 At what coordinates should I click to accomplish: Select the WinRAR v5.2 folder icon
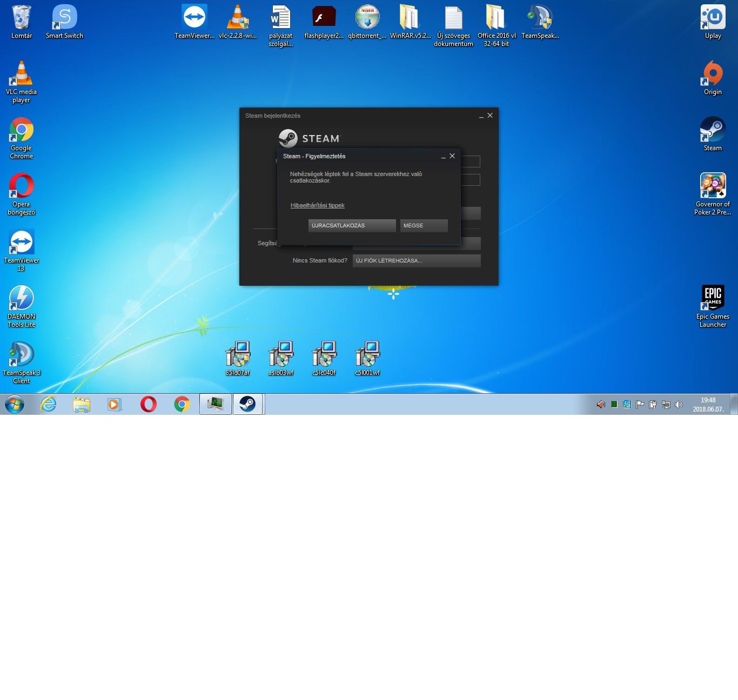click(411, 22)
